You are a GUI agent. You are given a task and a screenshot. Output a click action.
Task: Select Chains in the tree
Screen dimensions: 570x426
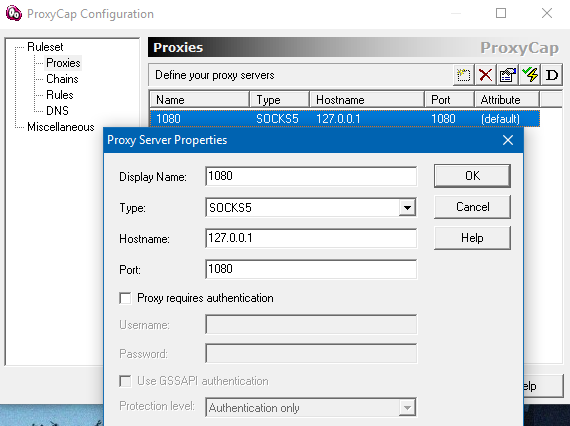click(x=62, y=79)
